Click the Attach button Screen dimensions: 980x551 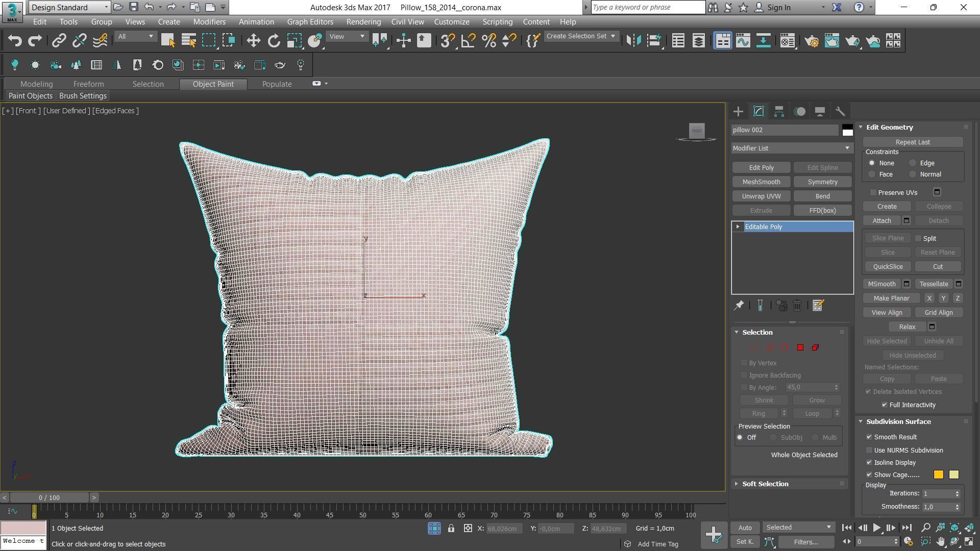click(881, 221)
